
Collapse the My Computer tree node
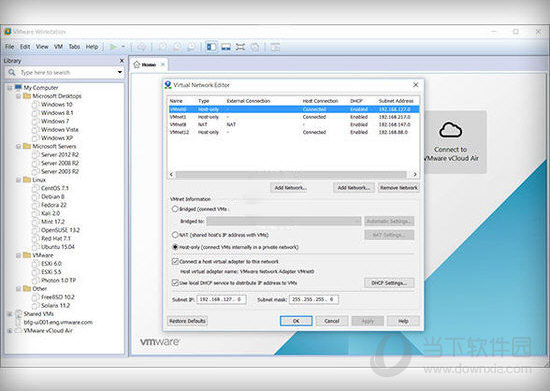tap(10, 87)
